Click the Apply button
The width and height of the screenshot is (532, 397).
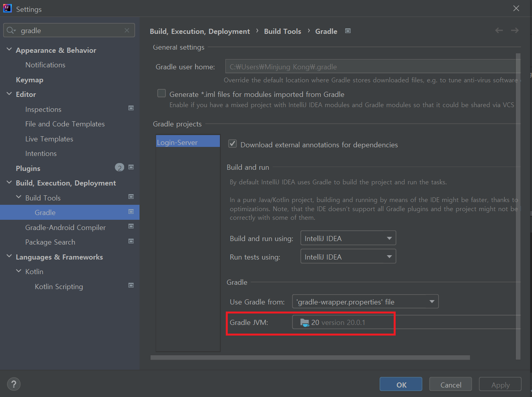coord(500,384)
